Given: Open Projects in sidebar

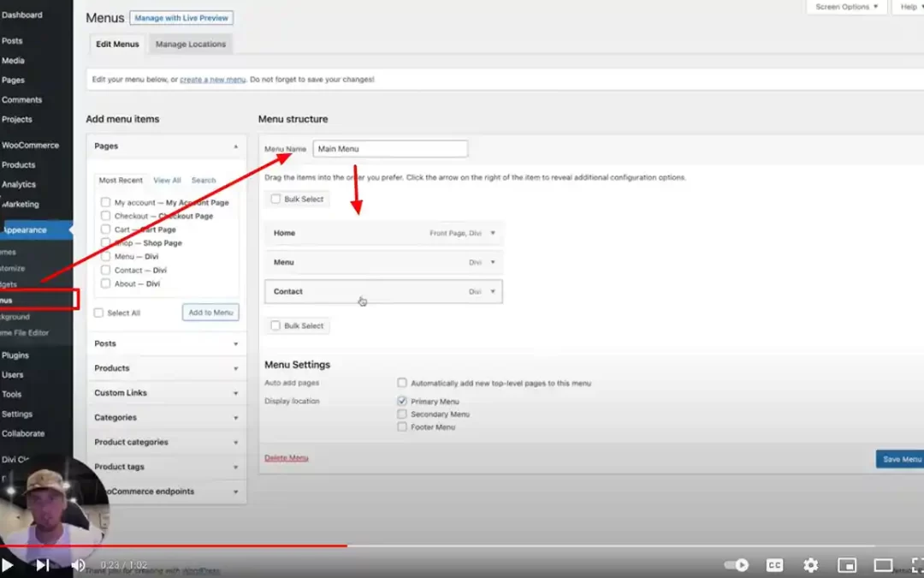Looking at the screenshot, I should [x=16, y=120].
